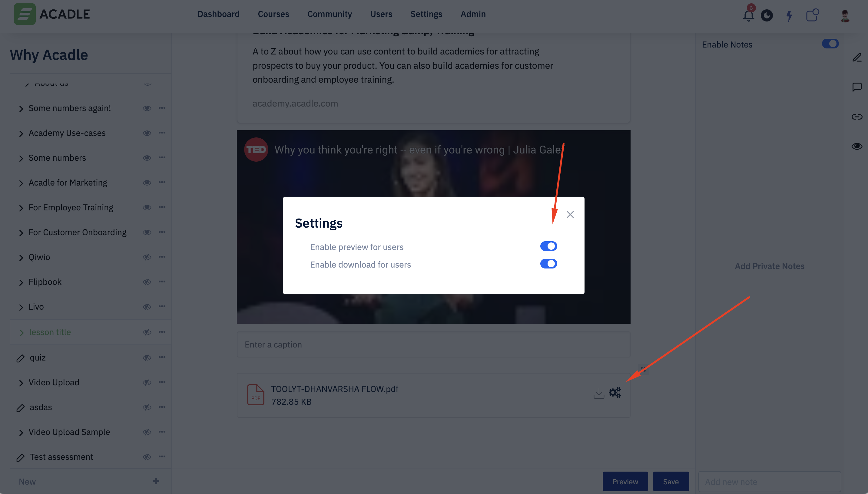Click the eye icon in right rail
This screenshot has height=494, width=868.
857,146
